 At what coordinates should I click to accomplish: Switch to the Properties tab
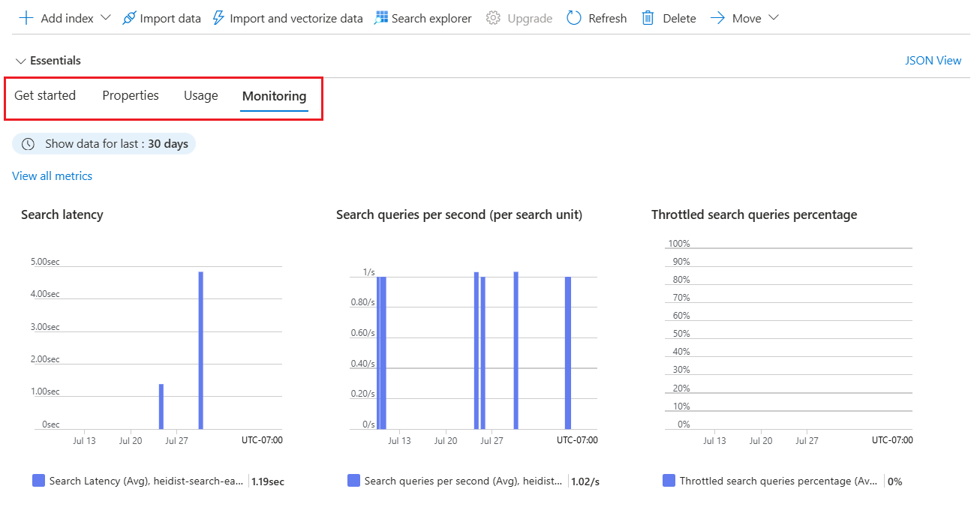(x=130, y=95)
